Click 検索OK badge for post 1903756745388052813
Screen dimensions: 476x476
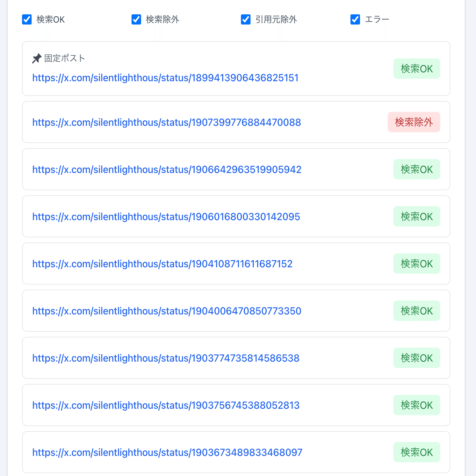417,405
